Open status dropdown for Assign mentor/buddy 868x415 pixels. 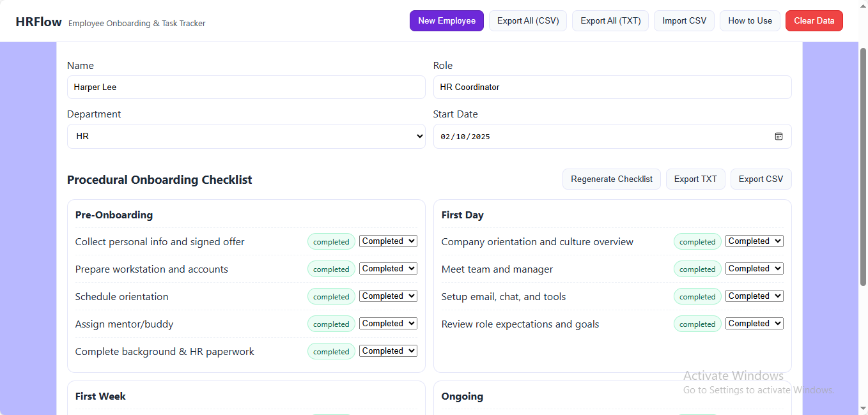(388, 324)
